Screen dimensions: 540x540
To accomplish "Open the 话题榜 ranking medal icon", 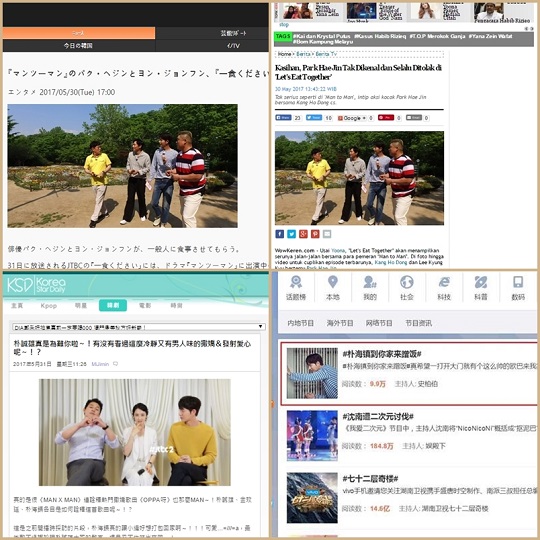I will [x=295, y=282].
